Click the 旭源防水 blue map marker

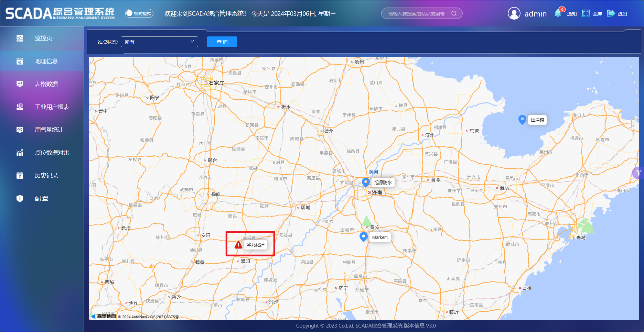click(x=366, y=182)
